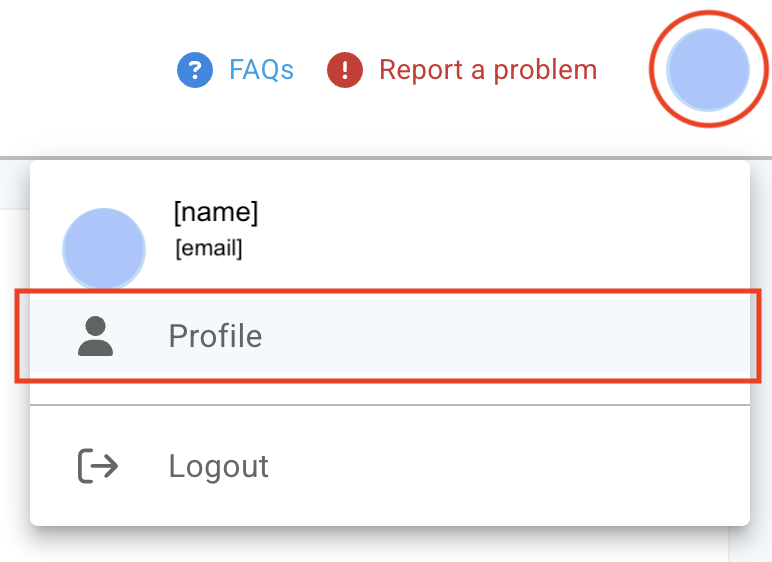Click the FAQs text label
Viewport: 772px width, 562px height.
click(x=261, y=70)
